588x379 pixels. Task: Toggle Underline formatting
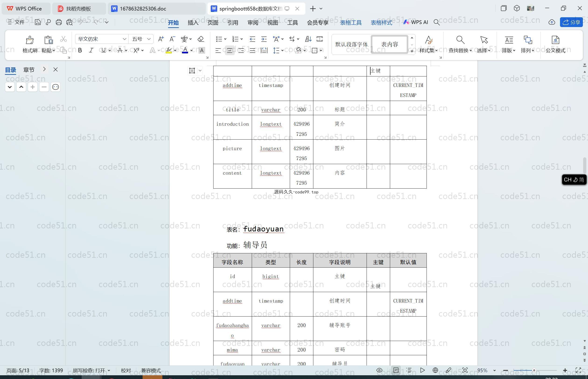coord(103,50)
